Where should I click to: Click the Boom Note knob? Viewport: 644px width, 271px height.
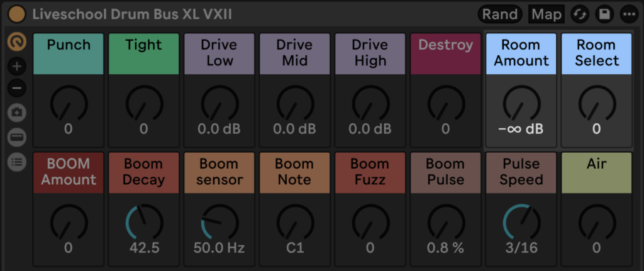pos(295,223)
